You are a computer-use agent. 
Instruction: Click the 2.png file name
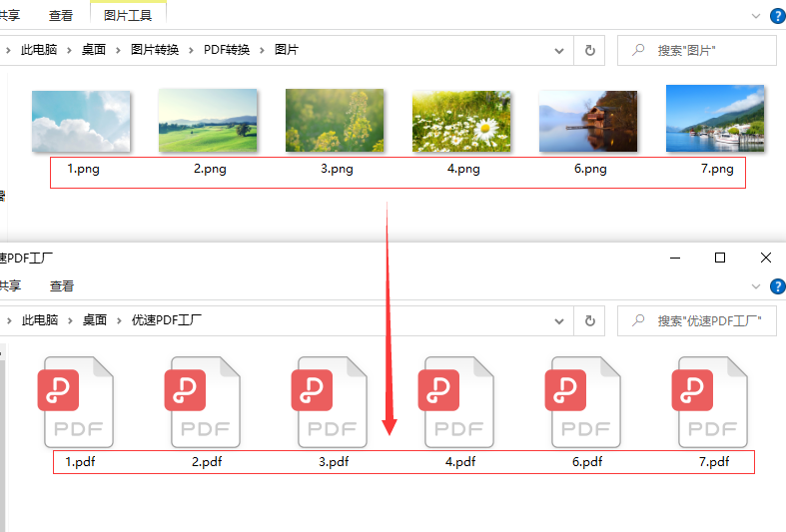(x=210, y=169)
